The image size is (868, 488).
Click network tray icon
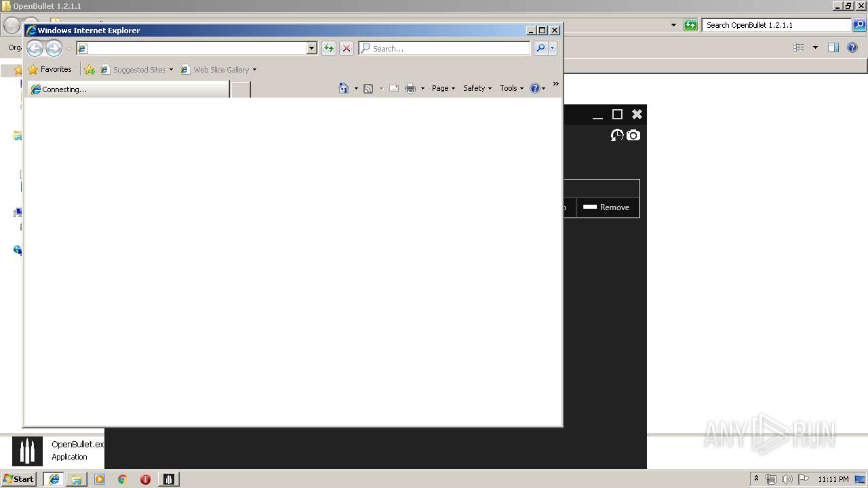pyautogui.click(x=771, y=479)
